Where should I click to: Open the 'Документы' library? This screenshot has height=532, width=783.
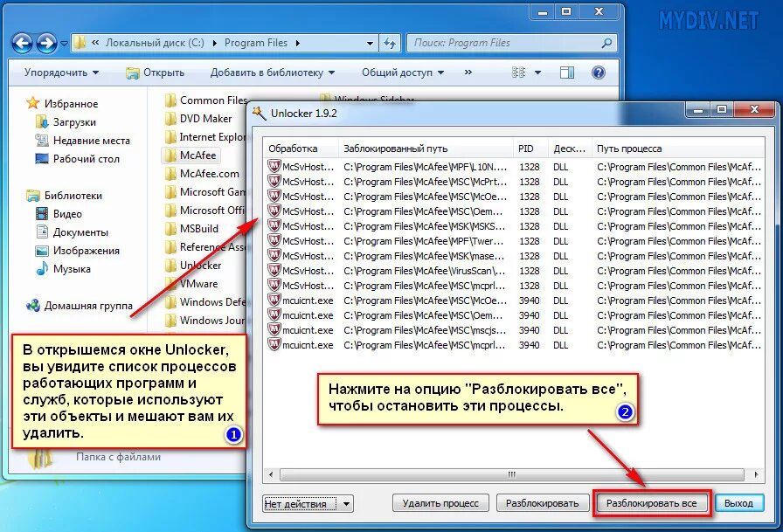pyautogui.click(x=72, y=232)
